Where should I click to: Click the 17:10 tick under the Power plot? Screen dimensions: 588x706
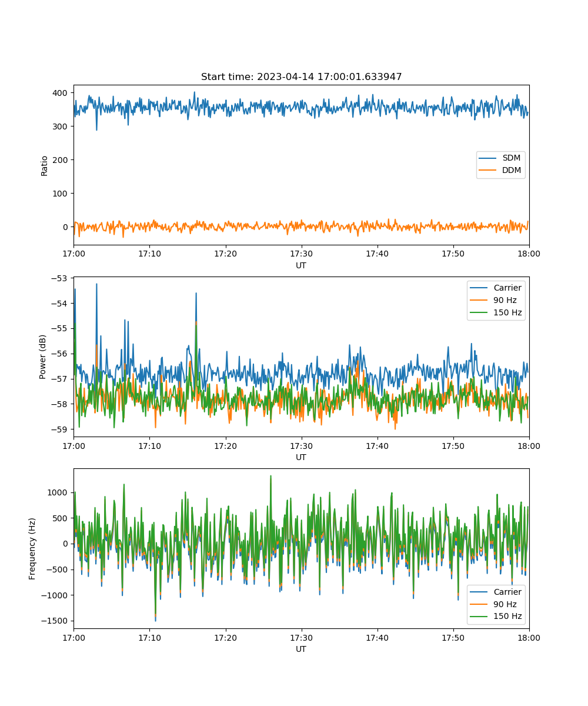click(149, 445)
